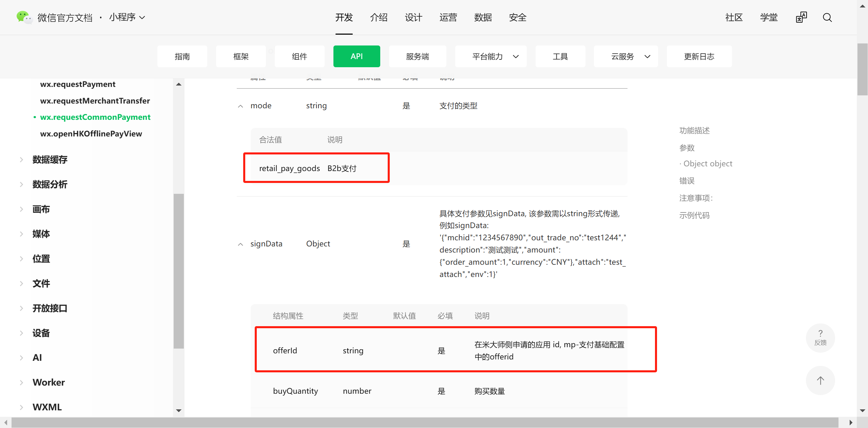868x428 pixels.
Task: Jump to 注意事项 anchor
Action: [x=696, y=198]
